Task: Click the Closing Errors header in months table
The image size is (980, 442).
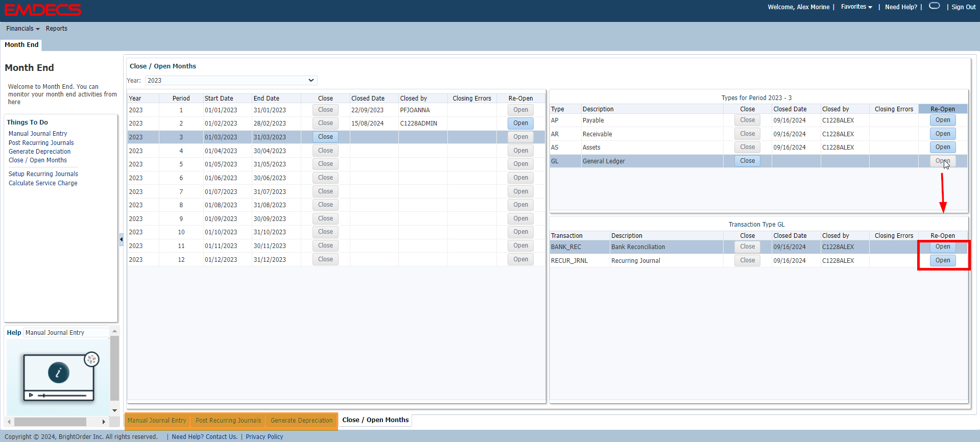Action: click(x=472, y=99)
